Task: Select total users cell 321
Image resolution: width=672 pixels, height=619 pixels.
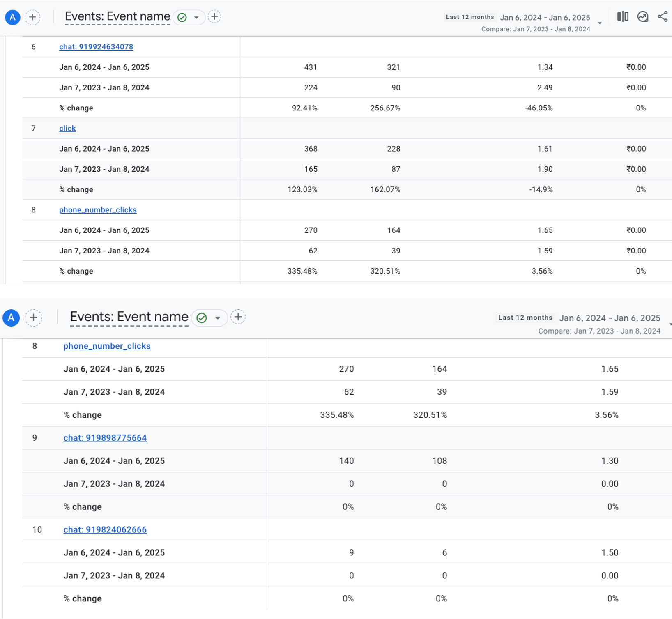Action: (x=394, y=67)
